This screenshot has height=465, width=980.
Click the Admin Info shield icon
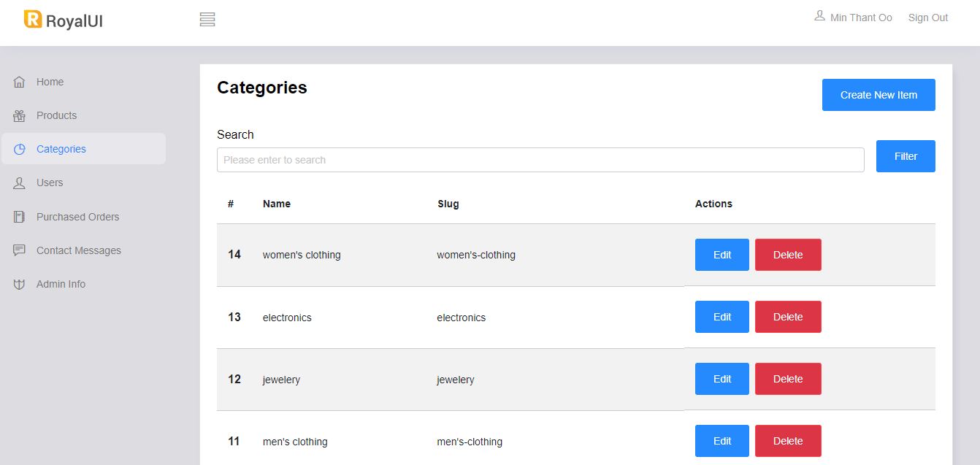pos(20,284)
